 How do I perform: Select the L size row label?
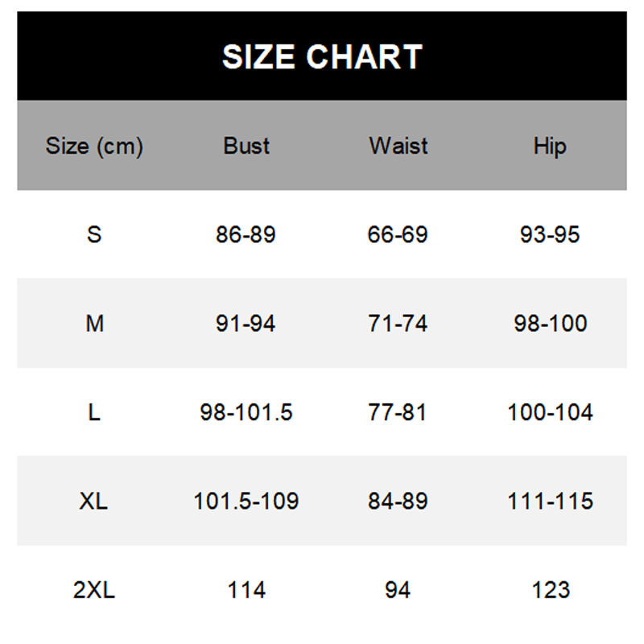point(94,413)
